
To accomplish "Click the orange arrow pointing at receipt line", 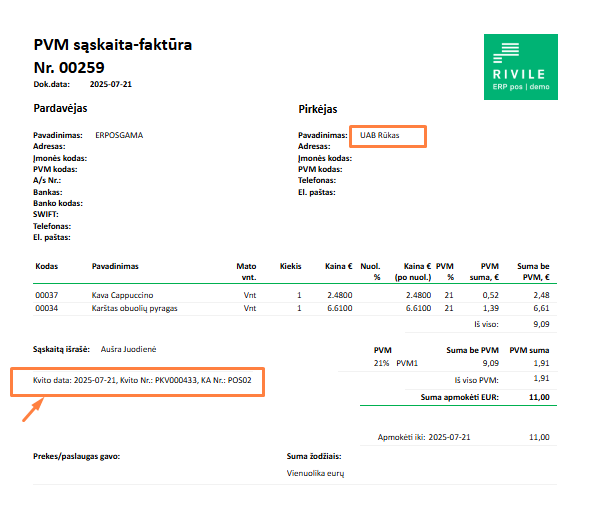I will coord(33,409).
